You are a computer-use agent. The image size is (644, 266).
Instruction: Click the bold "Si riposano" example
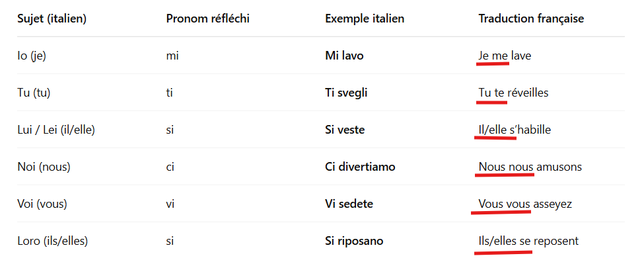coord(354,241)
